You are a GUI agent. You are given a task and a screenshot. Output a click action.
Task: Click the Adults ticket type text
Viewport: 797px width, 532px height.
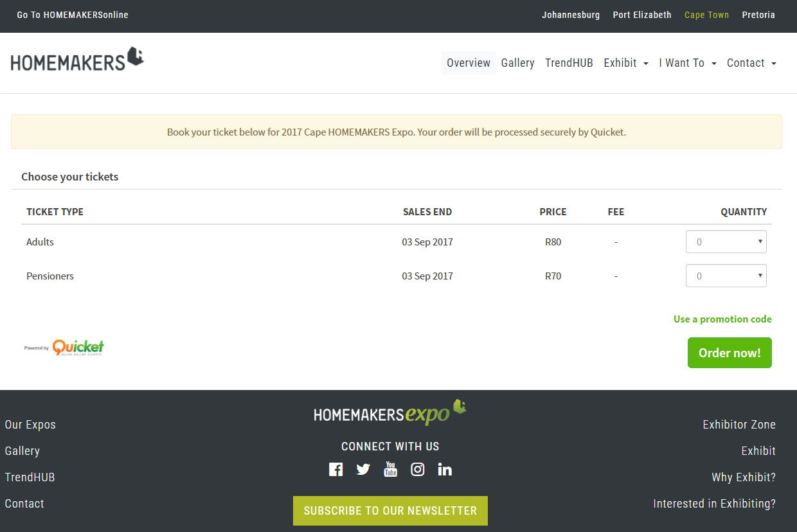click(x=40, y=242)
